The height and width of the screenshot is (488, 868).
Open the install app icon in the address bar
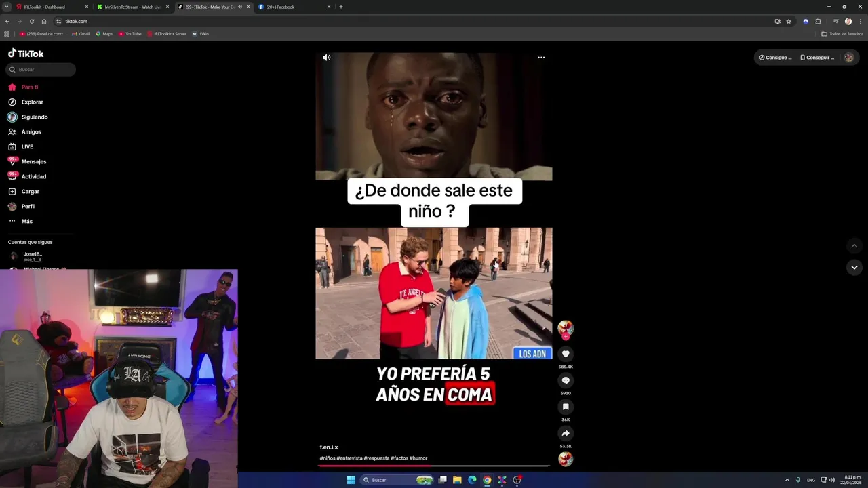(777, 21)
